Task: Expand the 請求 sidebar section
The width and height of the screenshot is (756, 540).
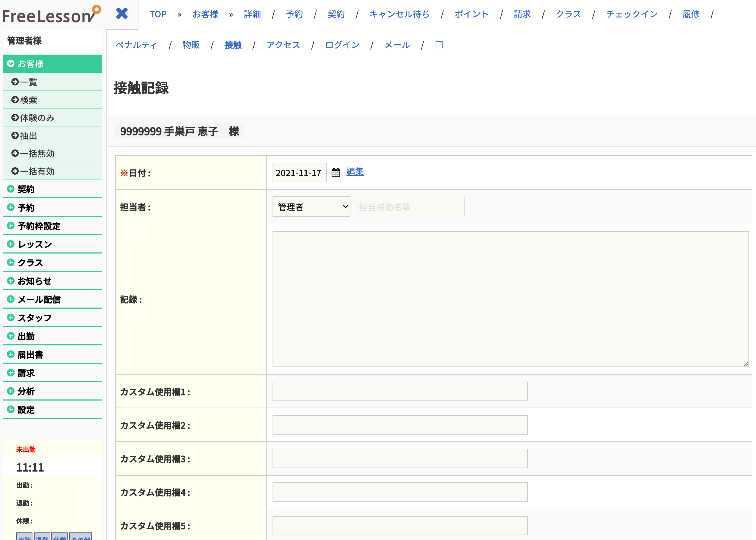Action: 52,373
